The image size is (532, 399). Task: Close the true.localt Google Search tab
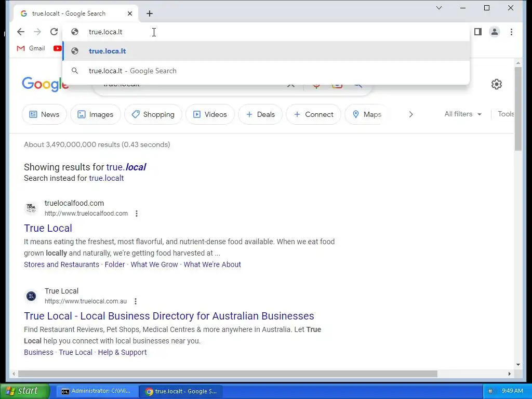(x=129, y=14)
